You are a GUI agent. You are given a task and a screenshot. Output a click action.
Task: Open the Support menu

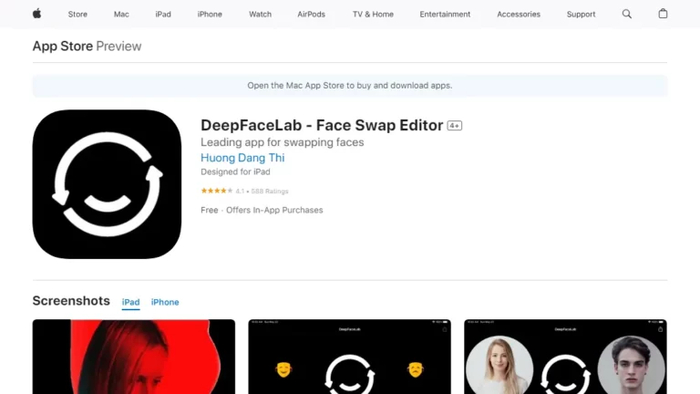coord(581,14)
